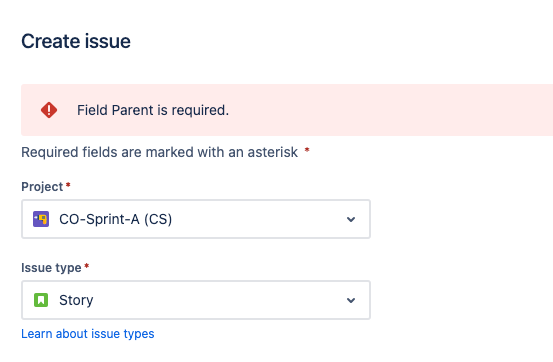The height and width of the screenshot is (362, 553).
Task: Click the Field Parent is required message
Action: pos(153,110)
